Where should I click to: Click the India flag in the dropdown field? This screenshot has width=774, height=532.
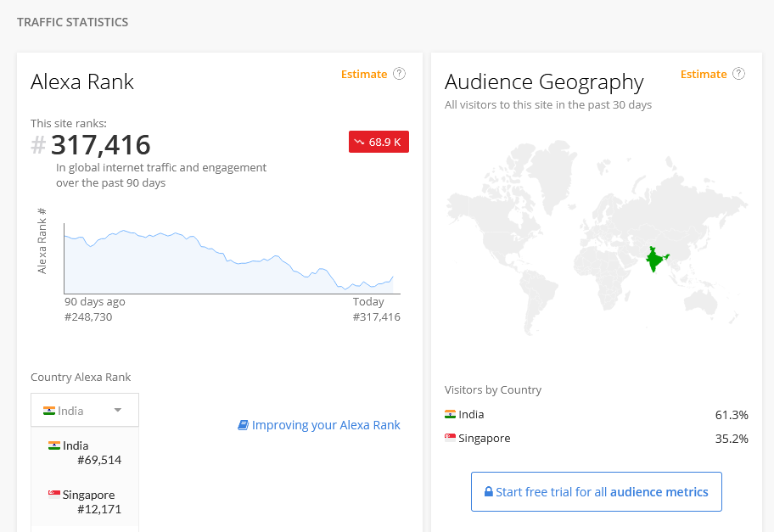[49, 411]
